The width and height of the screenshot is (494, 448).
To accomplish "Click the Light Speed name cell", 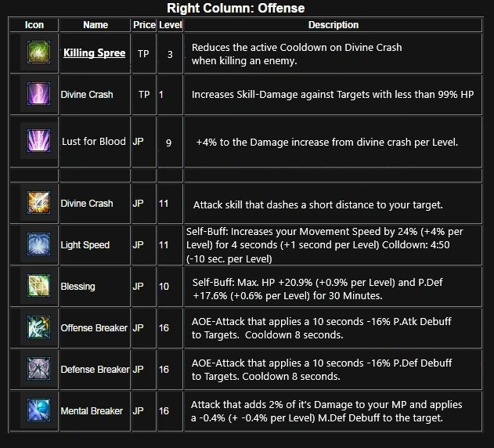I will 96,245.
